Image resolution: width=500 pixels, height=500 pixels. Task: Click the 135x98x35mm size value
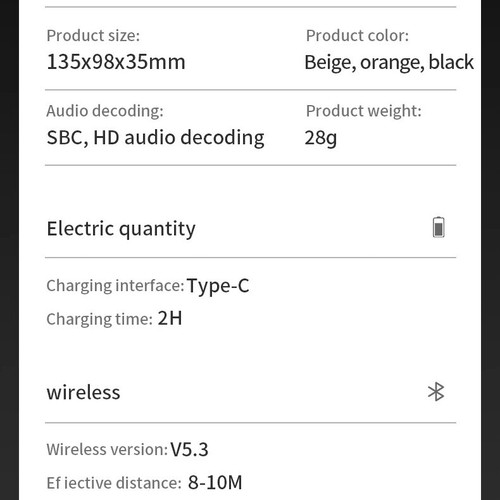[x=116, y=62]
